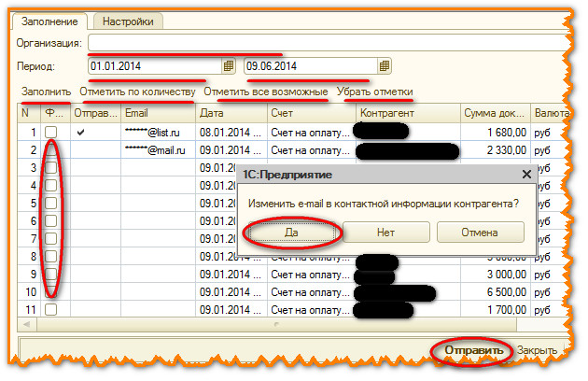Click Счет на оплату cell in row 10
Screen dimensions: 588x381
312,292
